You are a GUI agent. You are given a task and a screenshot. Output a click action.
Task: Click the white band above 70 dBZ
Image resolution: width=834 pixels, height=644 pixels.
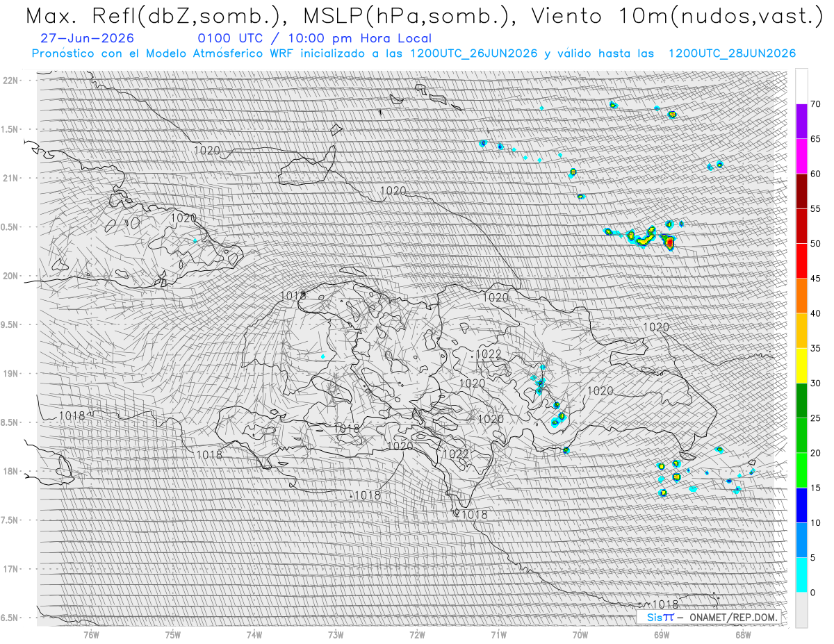coord(801,86)
